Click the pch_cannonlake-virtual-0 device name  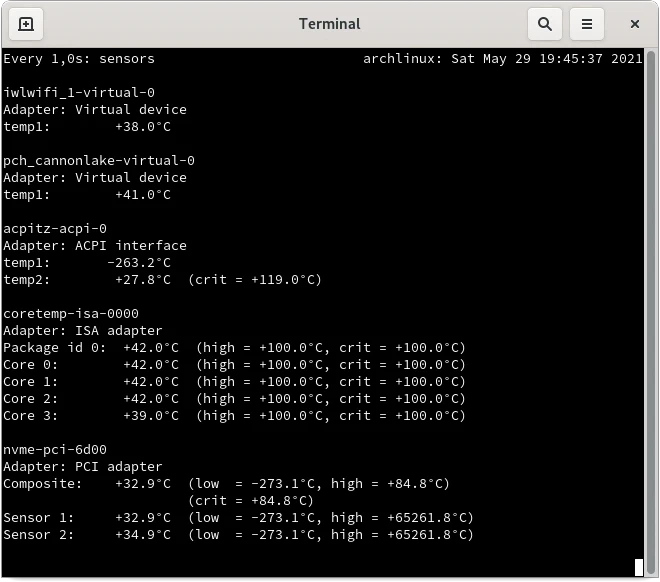coord(99,161)
